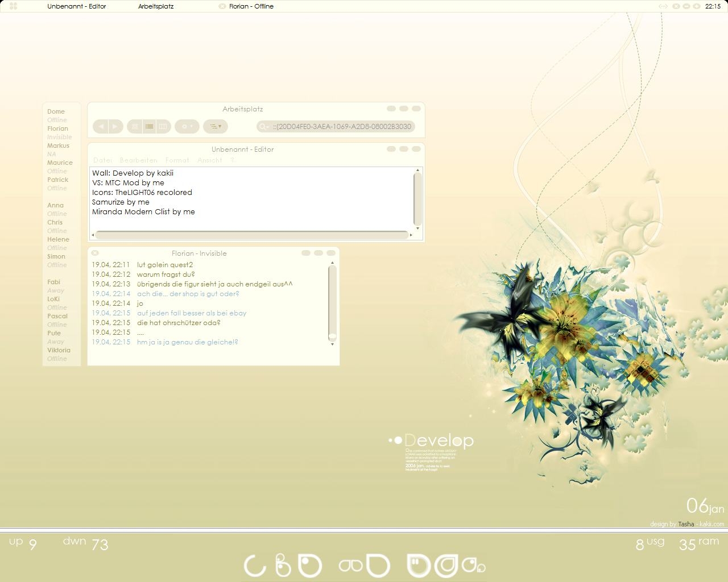Click the chat message 'lut golein quest2'
The image size is (728, 582).
165,265
